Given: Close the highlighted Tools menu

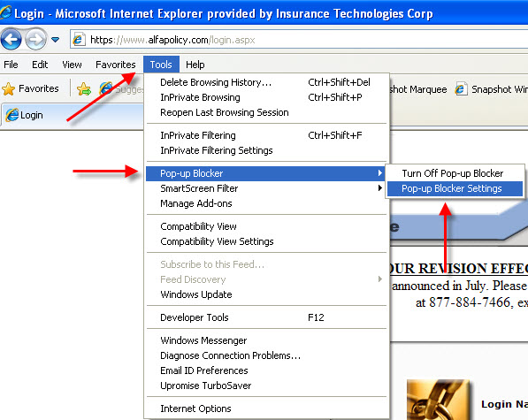Looking at the screenshot, I should [x=161, y=65].
